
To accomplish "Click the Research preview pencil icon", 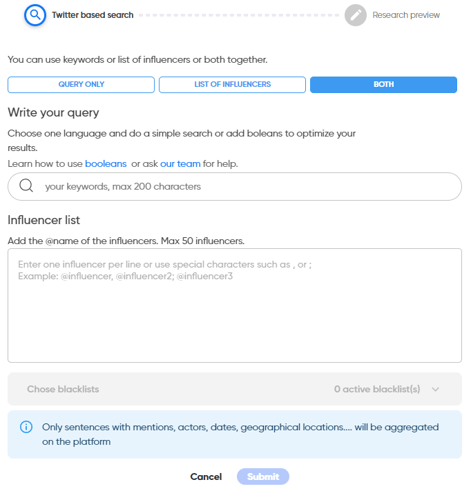I will [x=355, y=15].
